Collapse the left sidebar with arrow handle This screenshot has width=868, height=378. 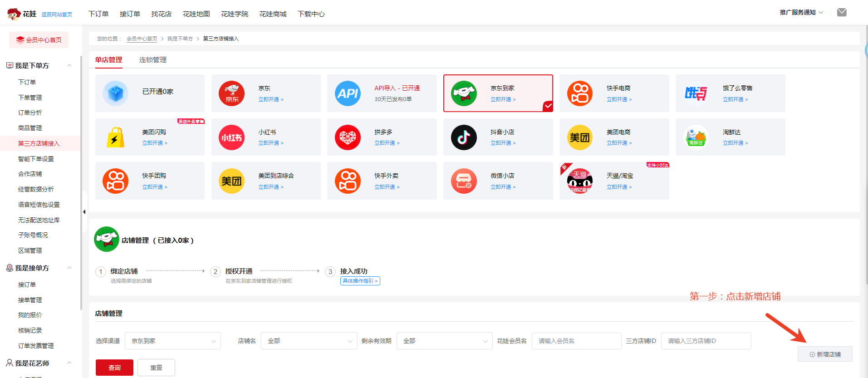click(84, 212)
